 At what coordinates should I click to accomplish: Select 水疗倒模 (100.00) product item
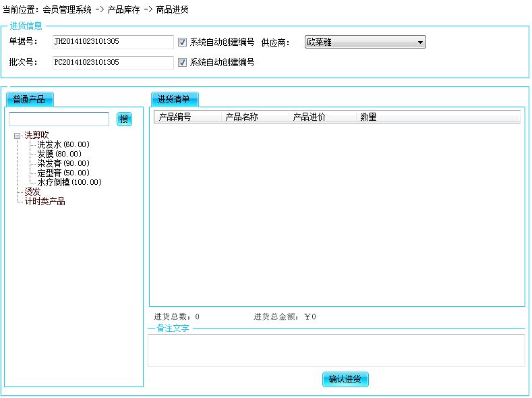(69, 183)
